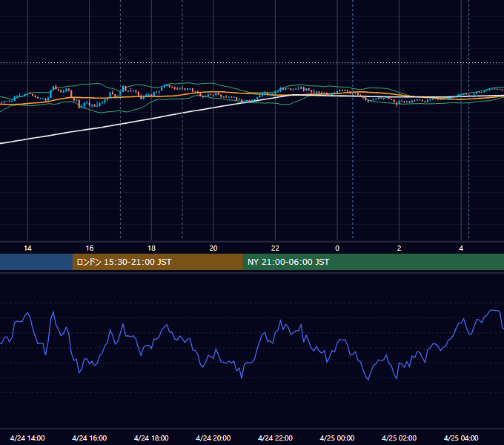The height and width of the screenshot is (445, 504).
Task: Click the 16 hour axis label
Action: (90, 248)
